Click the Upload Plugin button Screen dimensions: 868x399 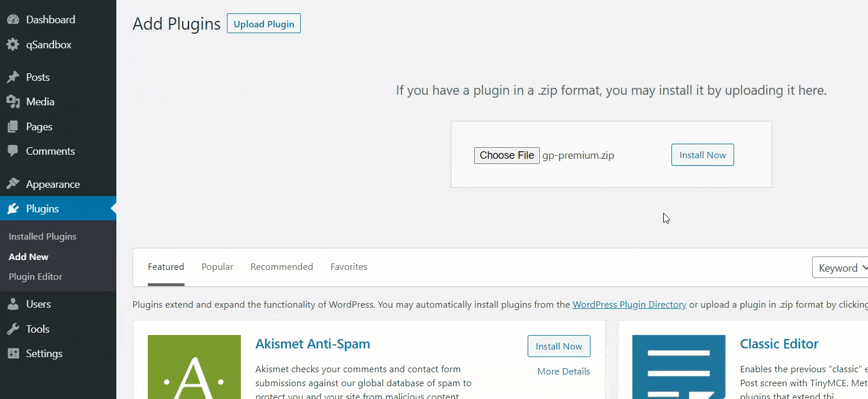click(x=264, y=24)
